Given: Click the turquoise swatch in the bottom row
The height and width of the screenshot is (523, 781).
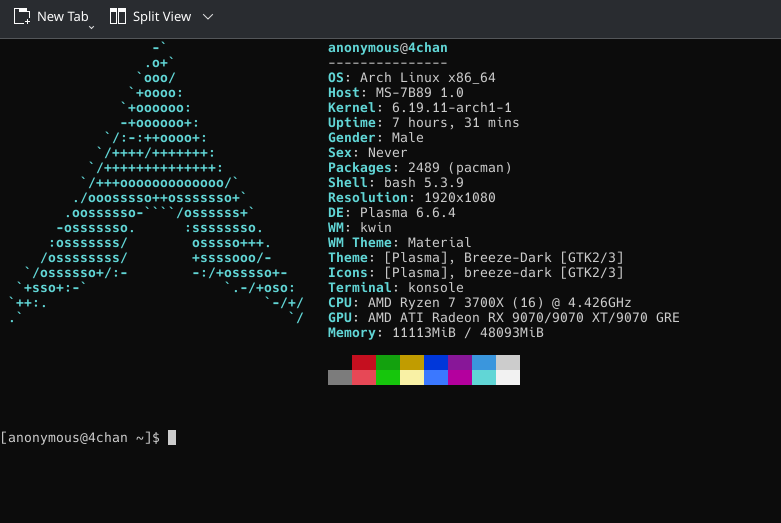Looking at the screenshot, I should (x=484, y=377).
